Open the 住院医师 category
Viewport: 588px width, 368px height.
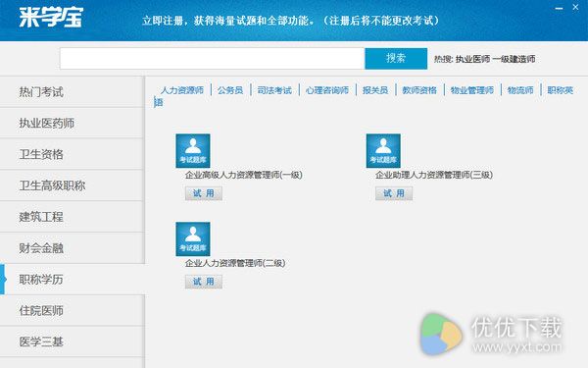[72, 310]
